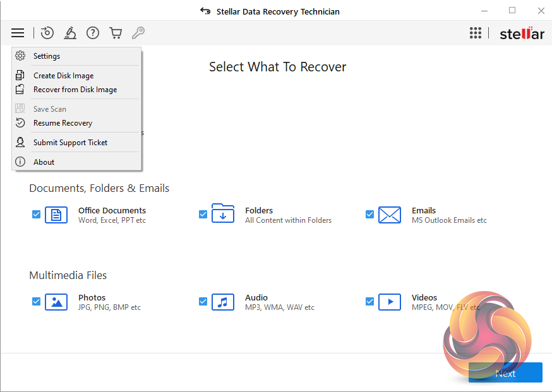
Task: Select About from the menu
Action: click(x=77, y=162)
